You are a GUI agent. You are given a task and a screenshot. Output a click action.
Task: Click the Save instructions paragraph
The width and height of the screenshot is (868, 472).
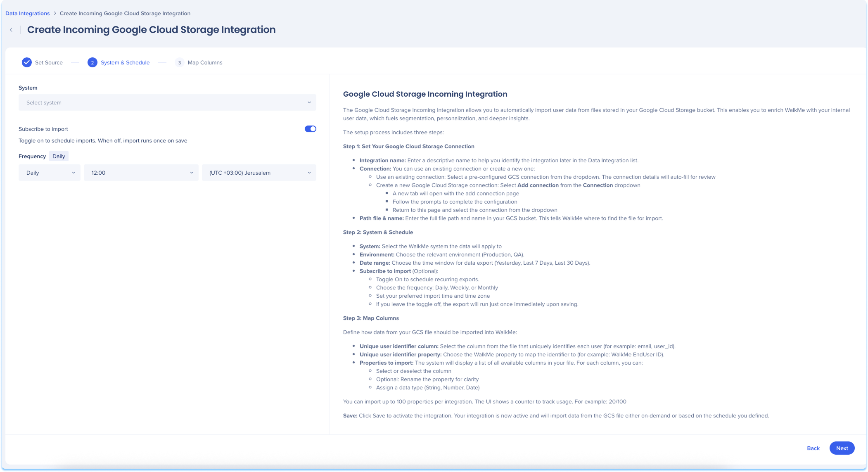[556, 415]
